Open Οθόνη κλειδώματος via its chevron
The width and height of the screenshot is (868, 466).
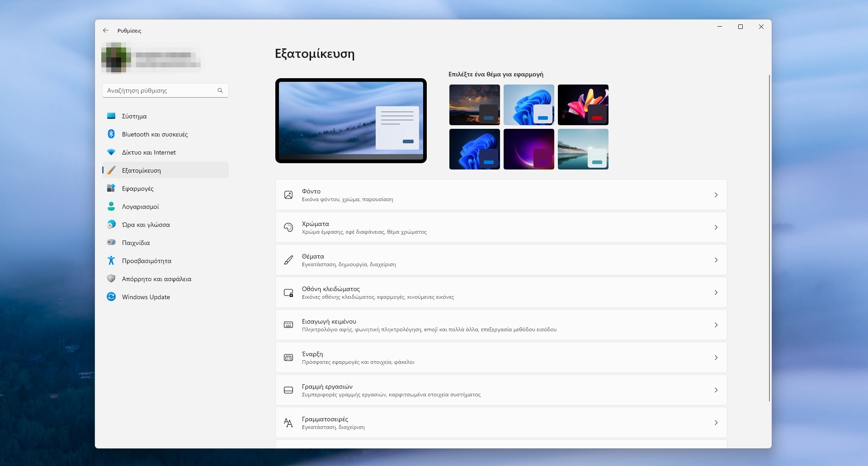coord(716,292)
